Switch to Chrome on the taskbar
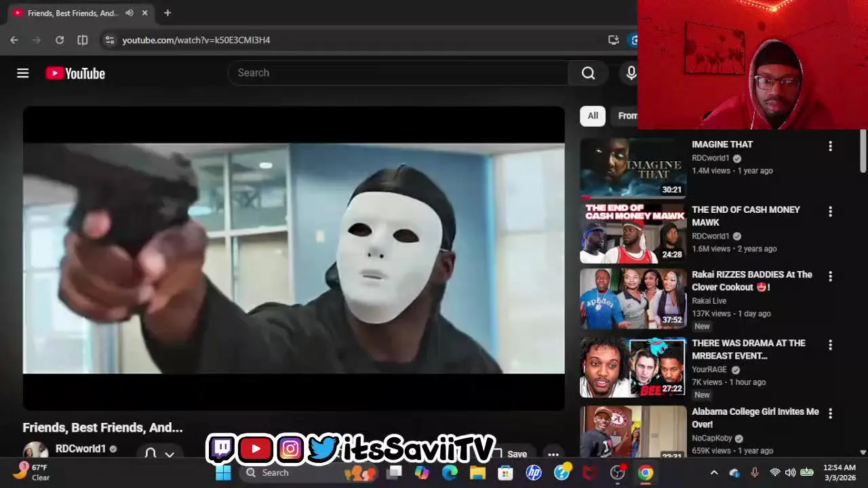The image size is (868, 488). point(646,472)
